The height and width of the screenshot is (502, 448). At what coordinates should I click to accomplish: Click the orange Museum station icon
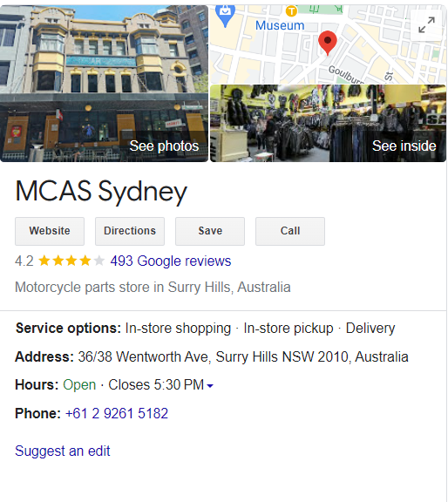291,11
